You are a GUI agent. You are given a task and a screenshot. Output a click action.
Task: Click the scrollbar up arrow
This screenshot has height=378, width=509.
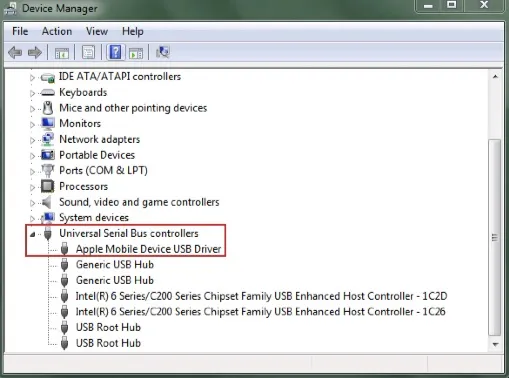[495, 77]
